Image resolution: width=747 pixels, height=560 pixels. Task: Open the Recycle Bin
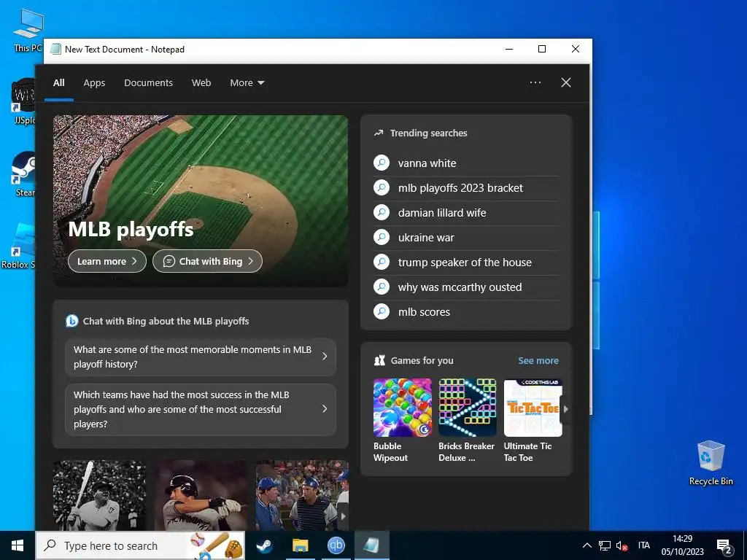[711, 463]
